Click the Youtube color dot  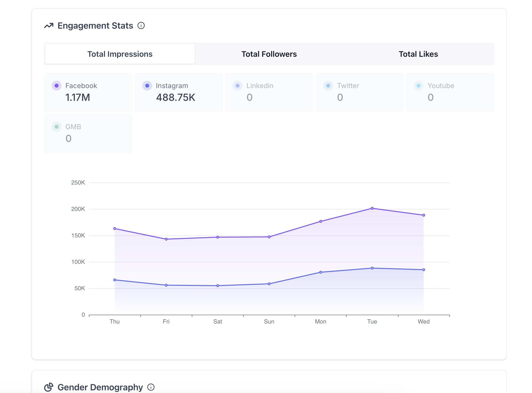tap(419, 86)
